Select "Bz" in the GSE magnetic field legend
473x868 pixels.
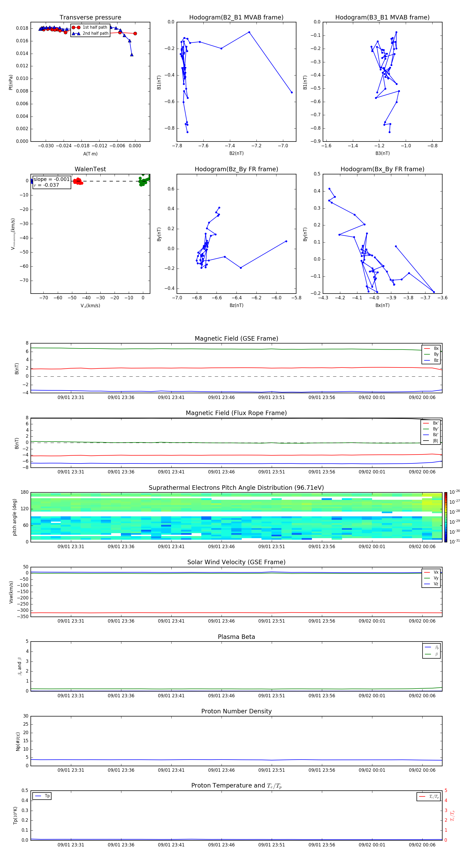point(431,360)
